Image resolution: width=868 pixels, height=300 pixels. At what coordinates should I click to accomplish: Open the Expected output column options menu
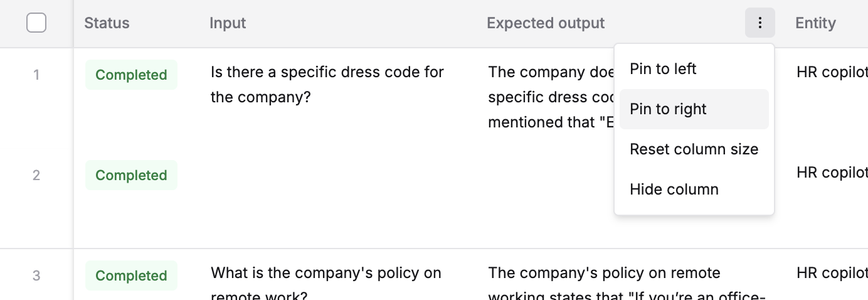click(760, 23)
